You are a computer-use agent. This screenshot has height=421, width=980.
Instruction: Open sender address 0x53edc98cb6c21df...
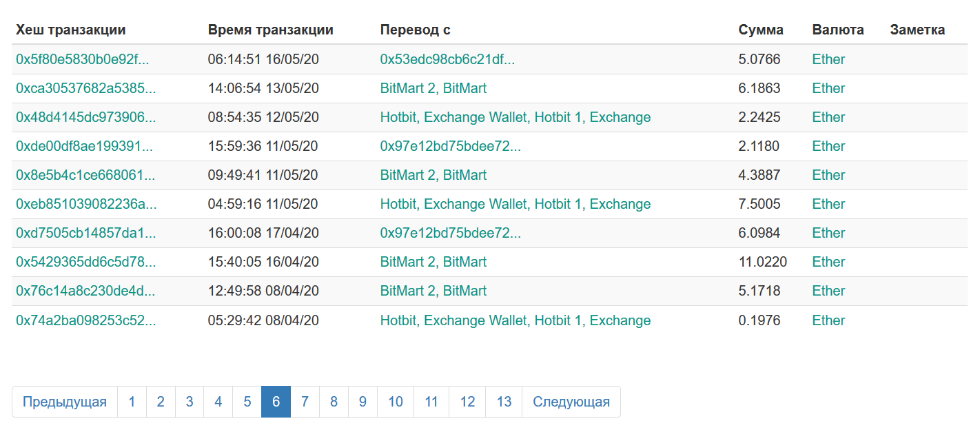point(447,59)
